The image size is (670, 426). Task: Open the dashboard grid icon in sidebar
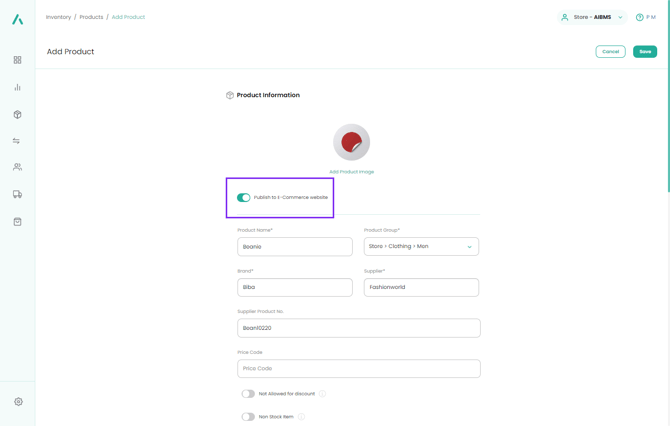click(x=17, y=60)
